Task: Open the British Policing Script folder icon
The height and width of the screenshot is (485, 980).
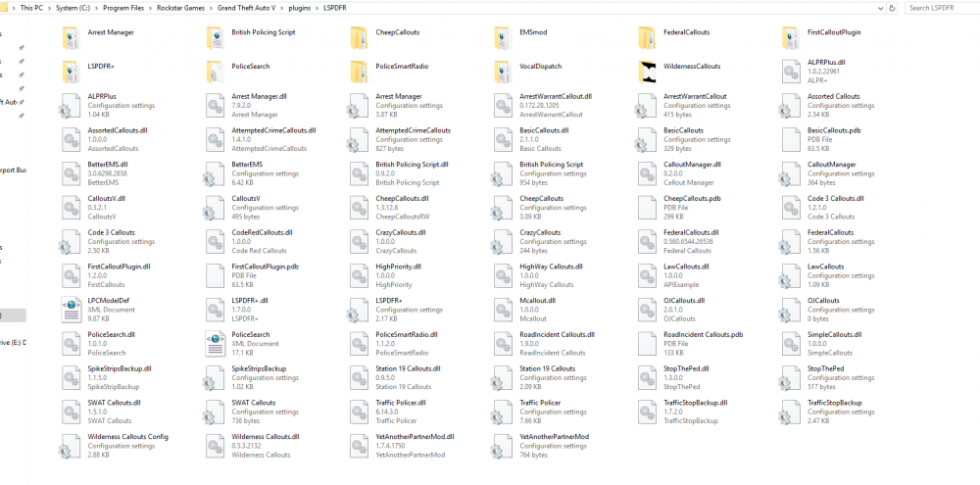Action: pyautogui.click(x=216, y=38)
